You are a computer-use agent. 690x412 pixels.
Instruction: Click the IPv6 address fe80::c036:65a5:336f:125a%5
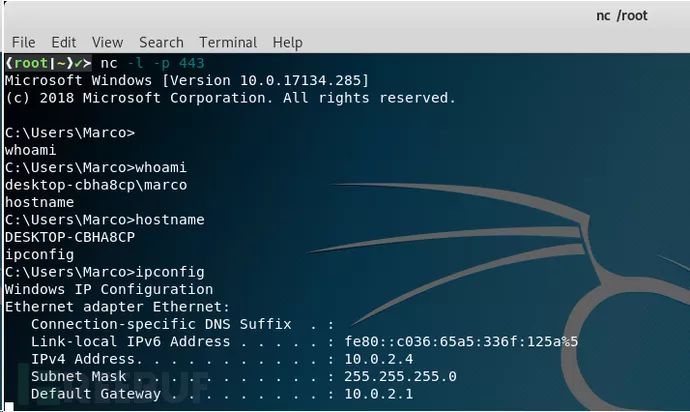point(461,342)
